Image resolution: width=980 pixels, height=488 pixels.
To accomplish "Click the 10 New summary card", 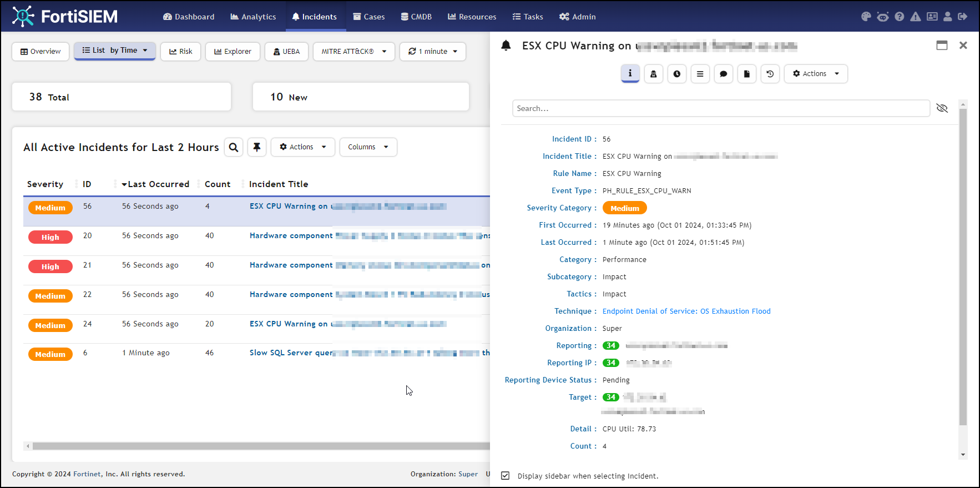I will click(x=361, y=97).
